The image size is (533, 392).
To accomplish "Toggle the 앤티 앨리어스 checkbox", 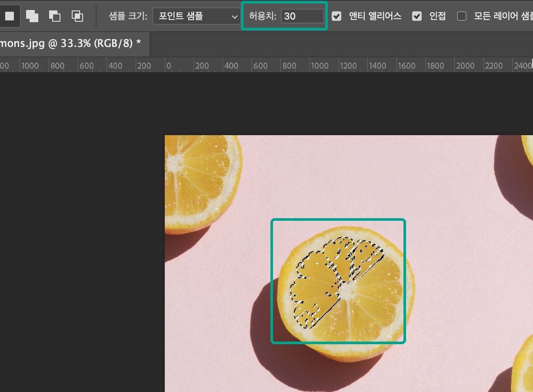I will click(x=336, y=17).
